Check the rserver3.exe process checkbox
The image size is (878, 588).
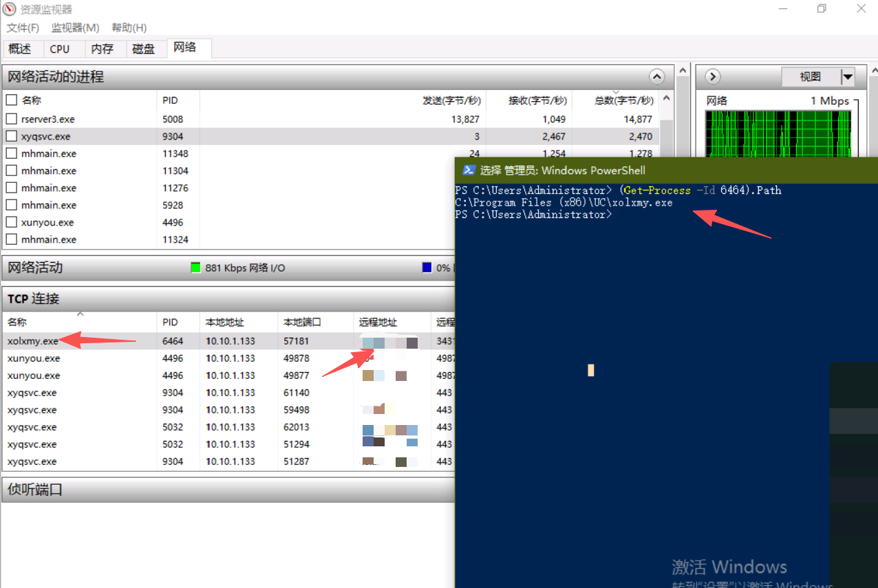11,119
